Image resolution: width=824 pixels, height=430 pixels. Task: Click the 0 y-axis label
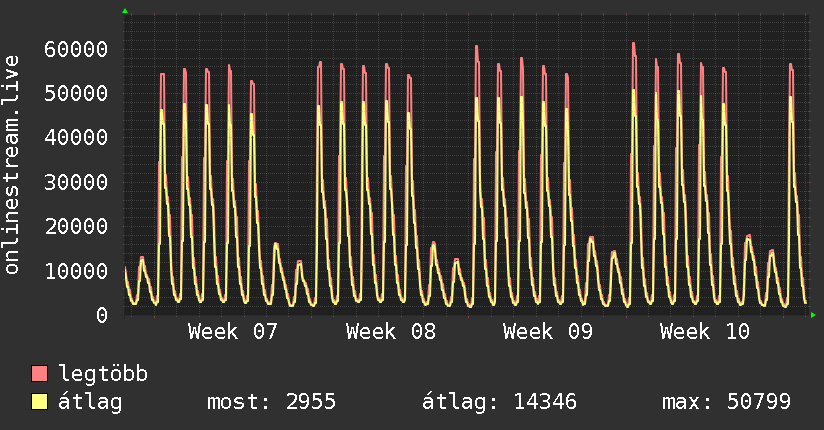tap(102, 315)
